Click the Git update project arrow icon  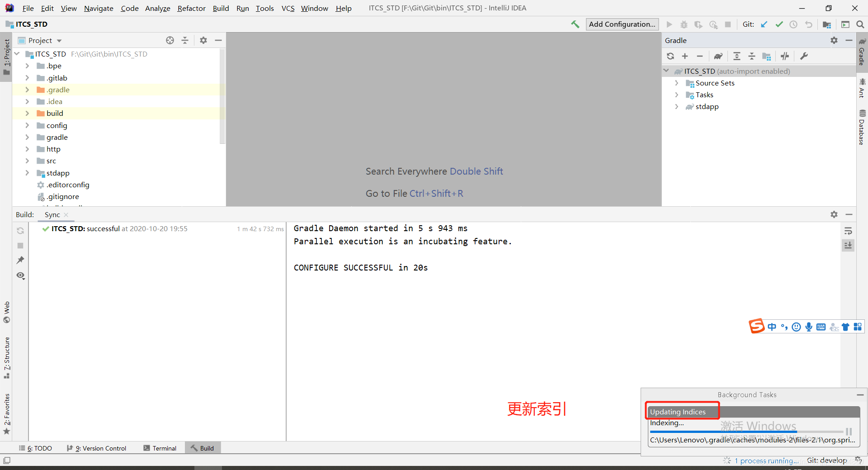(764, 24)
